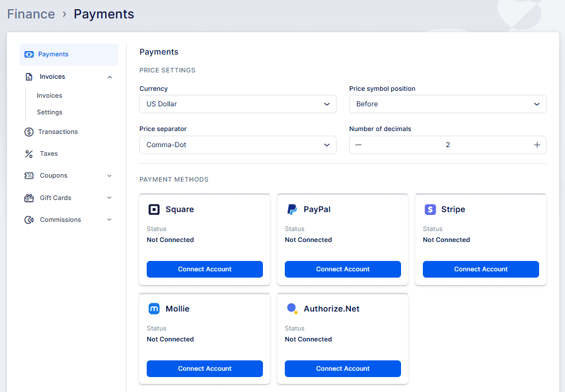Click the PayPal logo icon
The width and height of the screenshot is (565, 392).
pyautogui.click(x=292, y=209)
